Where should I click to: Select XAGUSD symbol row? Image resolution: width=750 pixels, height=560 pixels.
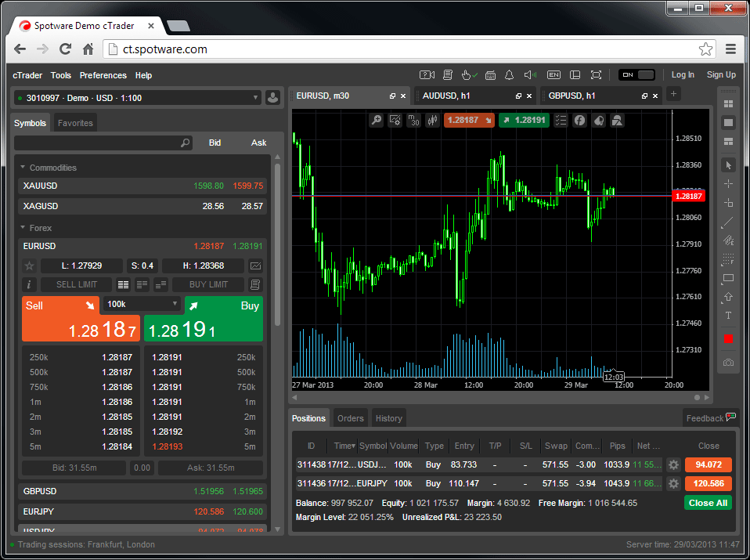[142, 206]
